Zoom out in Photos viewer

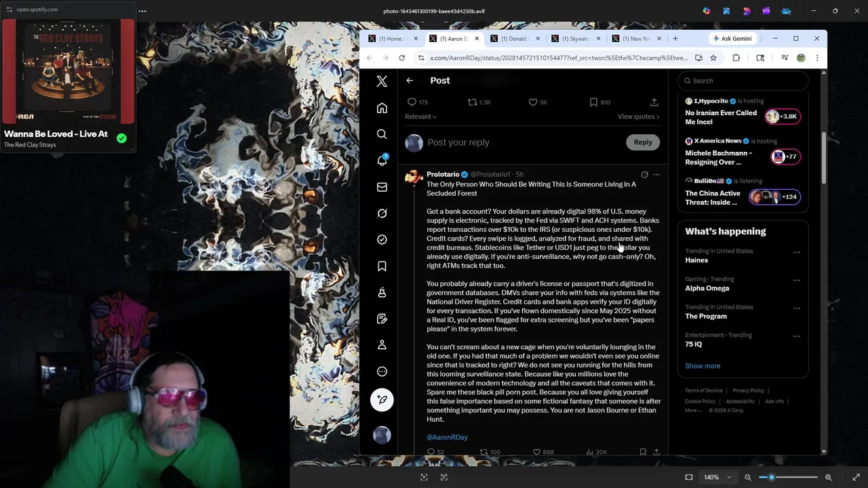pyautogui.click(x=748, y=477)
